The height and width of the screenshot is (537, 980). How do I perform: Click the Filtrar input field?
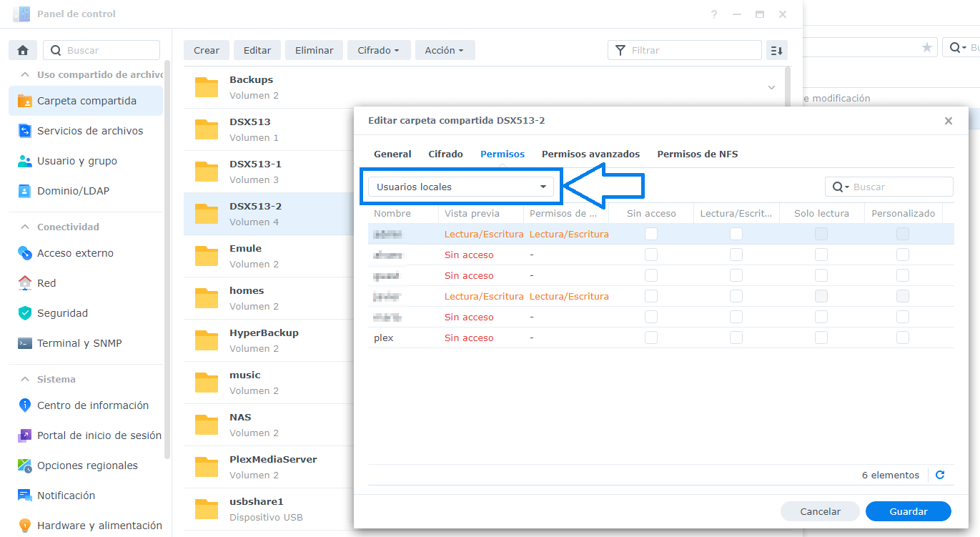click(685, 50)
